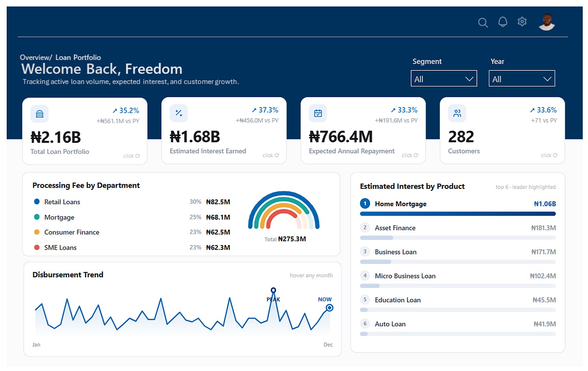
Task: Select the ₦2.16B portfolio value
Action: tap(56, 138)
